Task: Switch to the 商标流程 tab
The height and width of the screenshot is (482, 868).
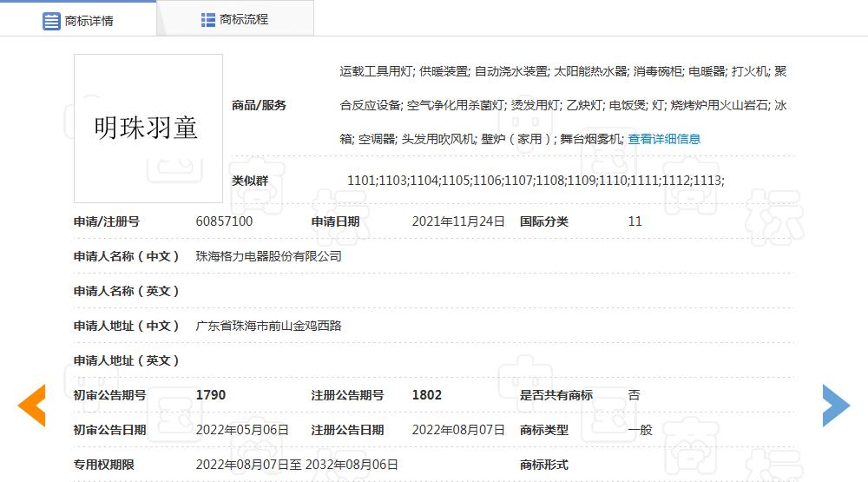Action: pyautogui.click(x=235, y=19)
